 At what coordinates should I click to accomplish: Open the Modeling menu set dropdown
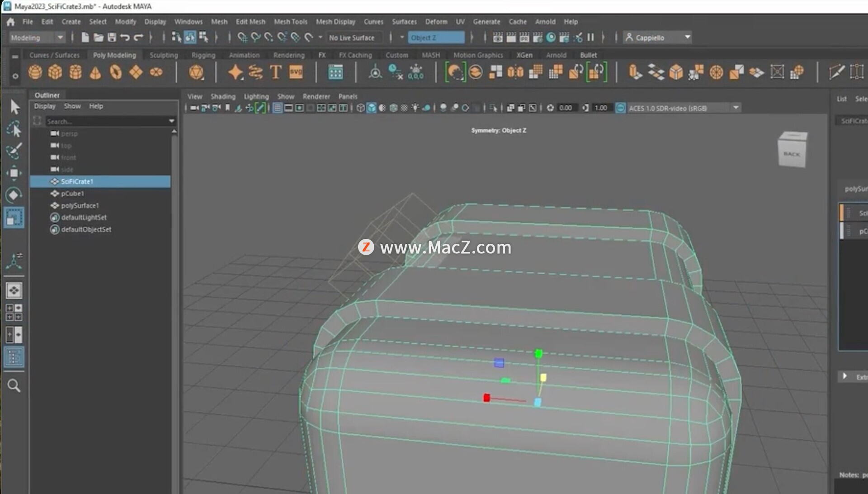[37, 38]
